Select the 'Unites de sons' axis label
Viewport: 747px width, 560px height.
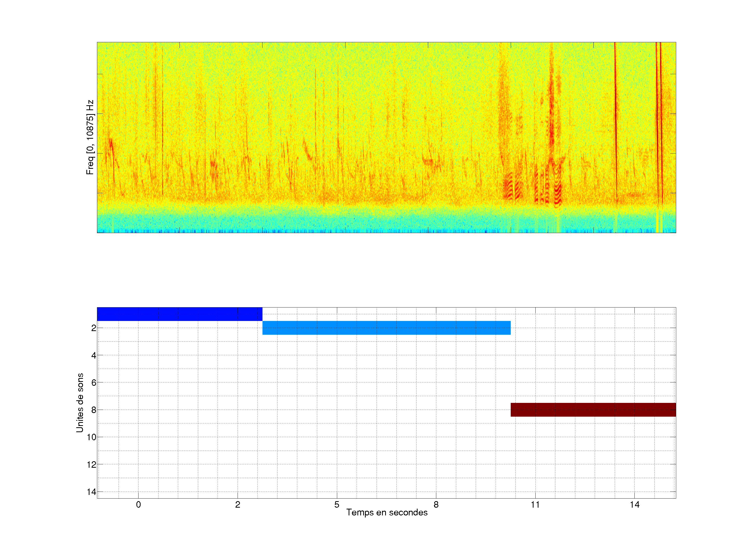[80, 402]
